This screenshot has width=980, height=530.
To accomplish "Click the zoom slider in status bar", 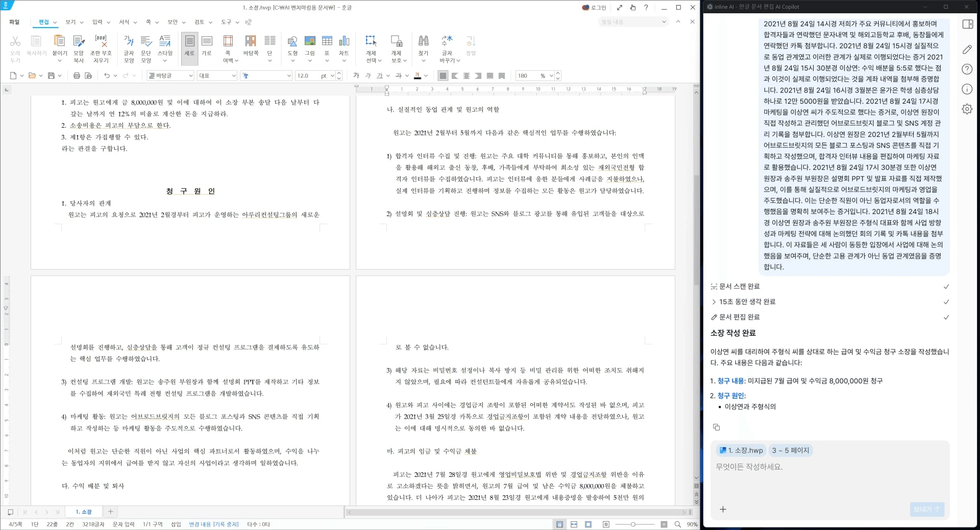I will tap(633, 524).
